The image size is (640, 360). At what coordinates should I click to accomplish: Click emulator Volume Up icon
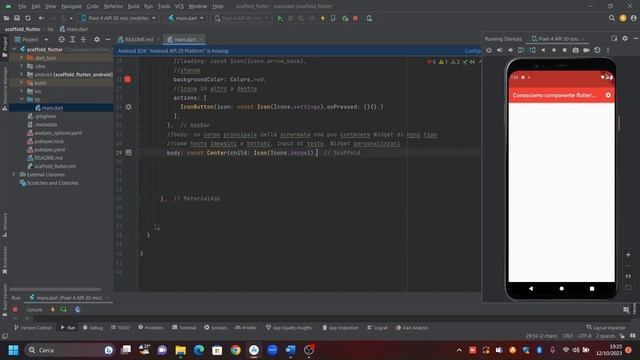coord(500,50)
